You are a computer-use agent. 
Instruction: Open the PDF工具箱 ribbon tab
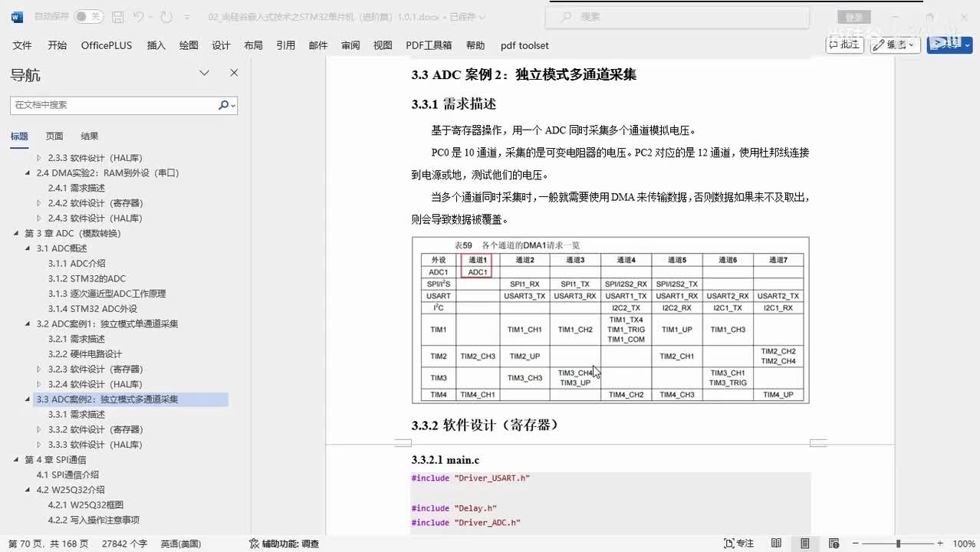click(x=429, y=45)
